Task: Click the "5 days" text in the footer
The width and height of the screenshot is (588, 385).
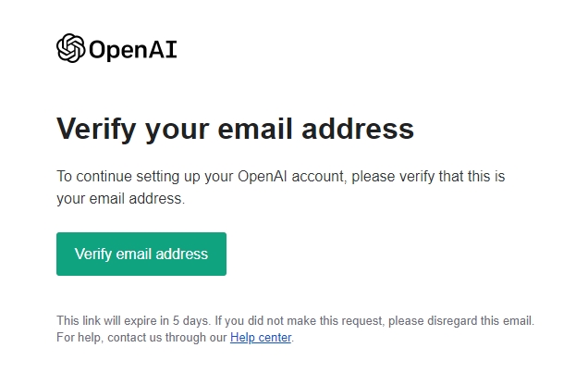Action: [190, 321]
